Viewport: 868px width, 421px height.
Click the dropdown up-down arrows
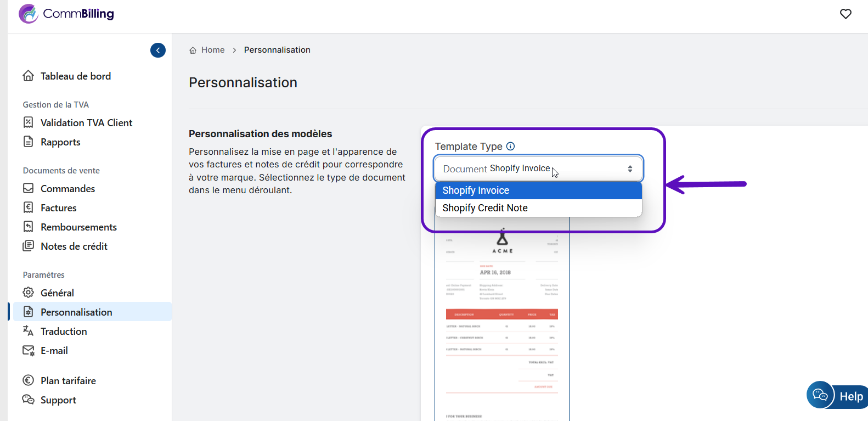click(630, 169)
